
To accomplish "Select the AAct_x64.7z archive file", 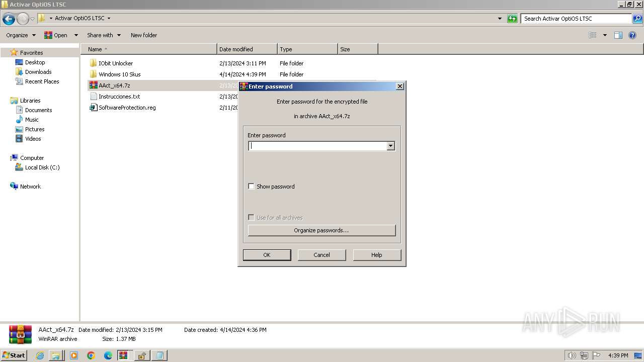I will click(114, 85).
